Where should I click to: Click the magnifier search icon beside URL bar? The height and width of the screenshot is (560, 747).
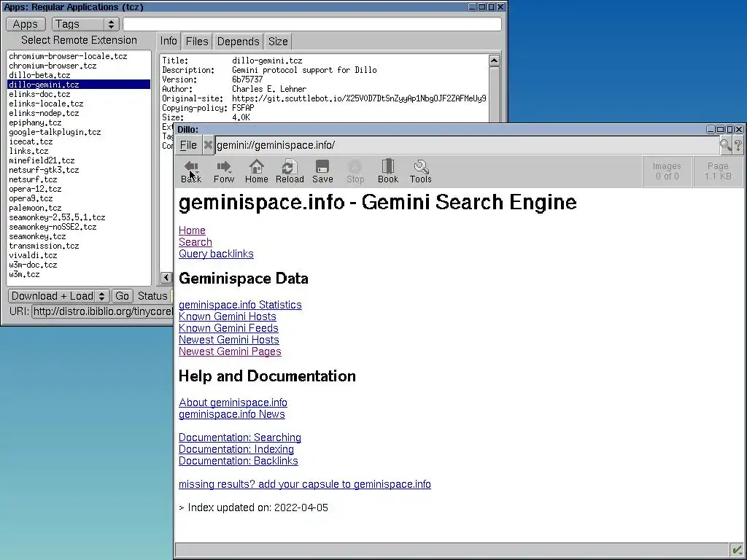[726, 145]
